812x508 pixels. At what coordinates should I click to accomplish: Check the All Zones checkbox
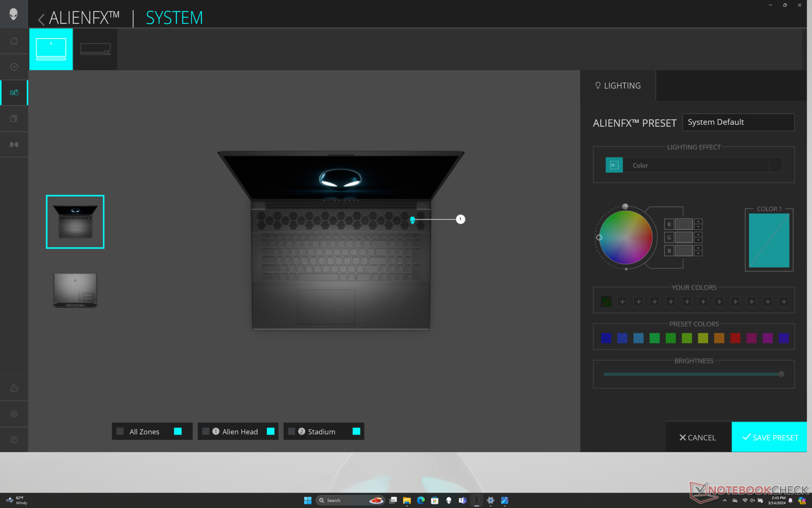(120, 431)
